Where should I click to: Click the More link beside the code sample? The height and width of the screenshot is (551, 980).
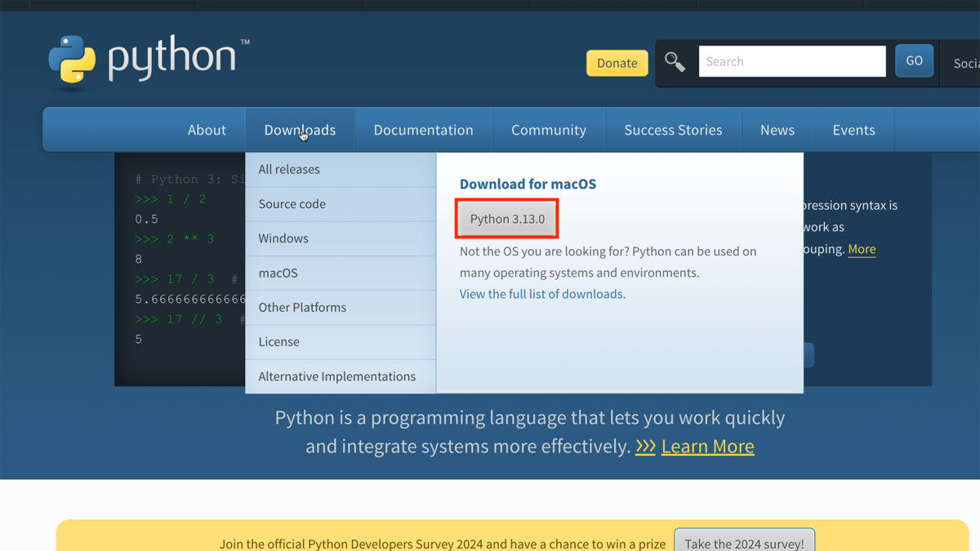[x=862, y=249]
